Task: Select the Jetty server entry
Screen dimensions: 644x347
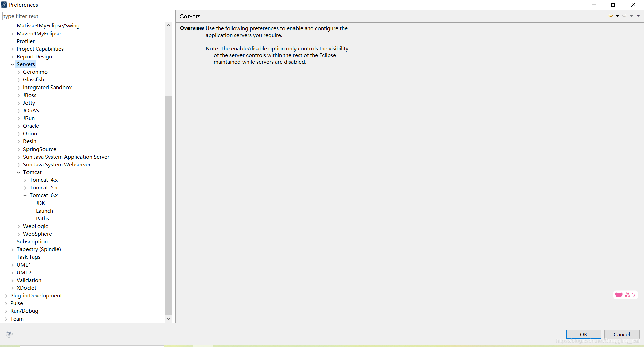Action: tap(29, 103)
